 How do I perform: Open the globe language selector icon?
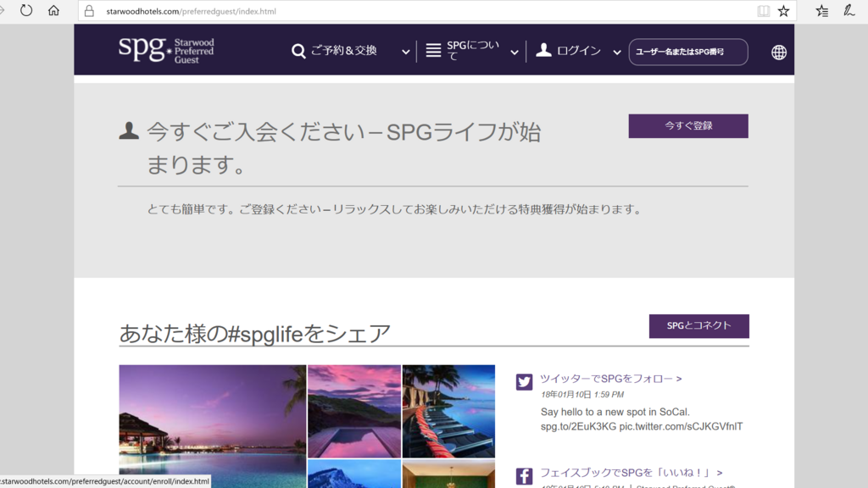(x=779, y=52)
